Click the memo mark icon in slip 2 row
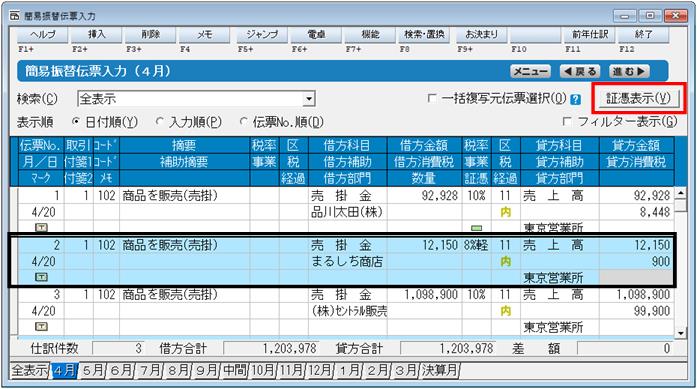697x389 pixels. pos(41,277)
